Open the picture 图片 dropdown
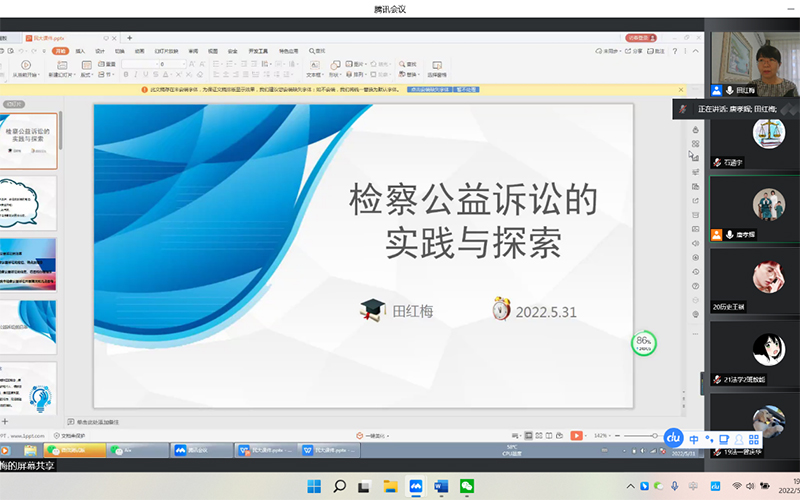 [x=356, y=64]
